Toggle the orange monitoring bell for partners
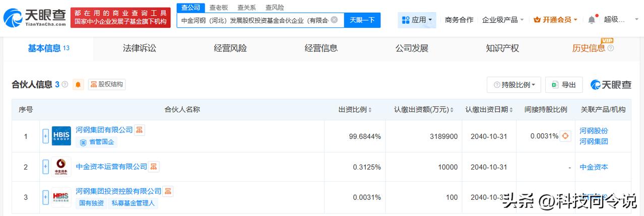644x216 pixels. click(78, 84)
